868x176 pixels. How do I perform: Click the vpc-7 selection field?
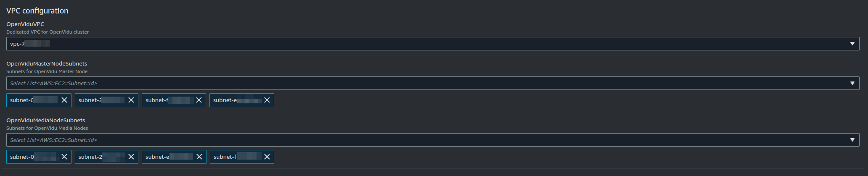pos(433,44)
